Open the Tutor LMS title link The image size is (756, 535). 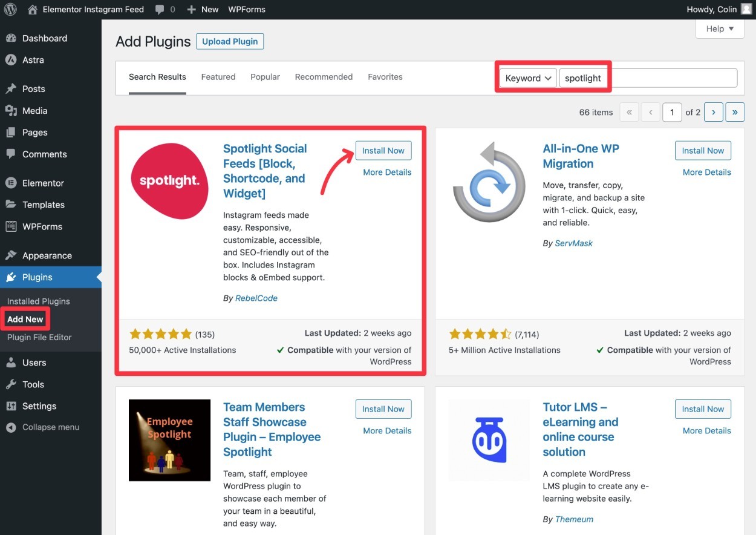pos(581,429)
